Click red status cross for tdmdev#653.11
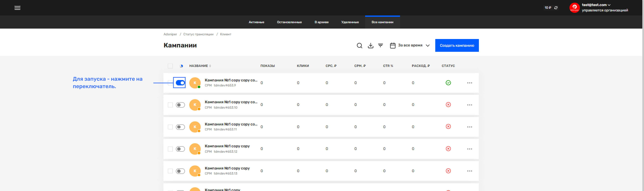 tap(448, 126)
